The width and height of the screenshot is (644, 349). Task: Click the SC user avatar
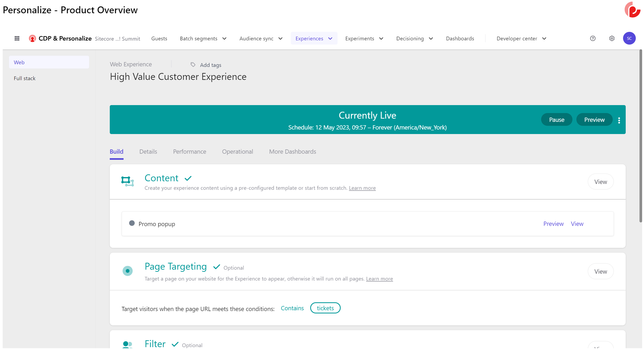click(629, 38)
